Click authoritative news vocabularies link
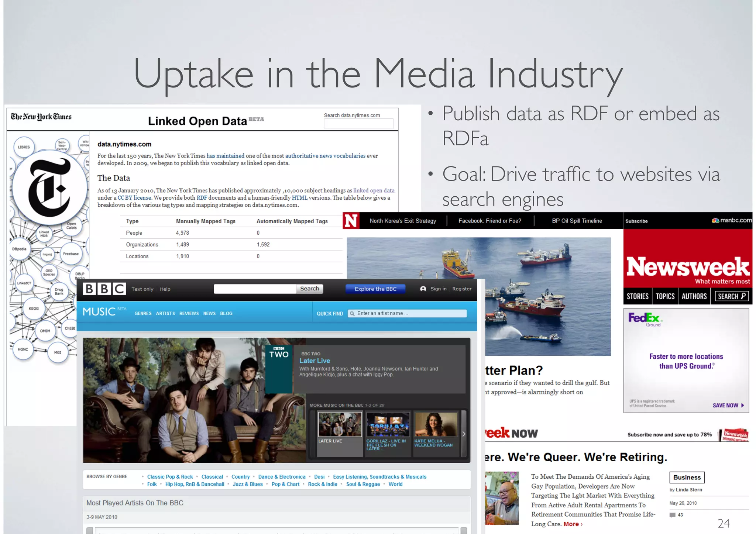The width and height of the screenshot is (756, 534). click(325, 156)
